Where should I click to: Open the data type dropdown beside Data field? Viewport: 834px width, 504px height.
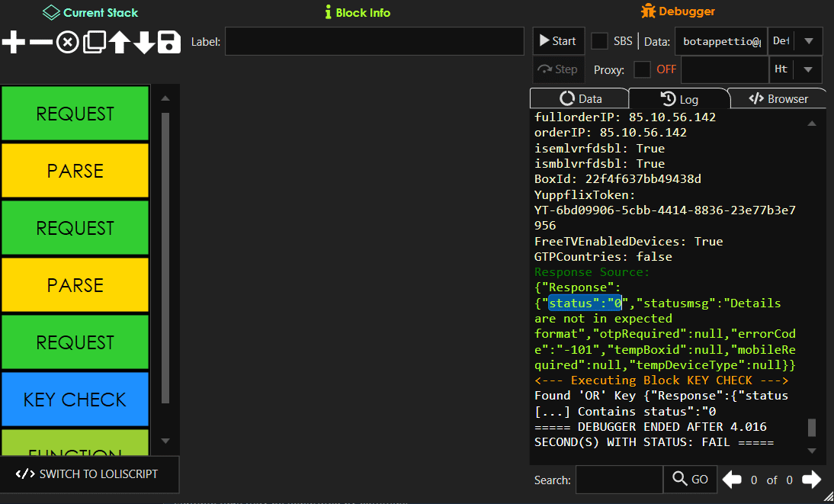(810, 41)
